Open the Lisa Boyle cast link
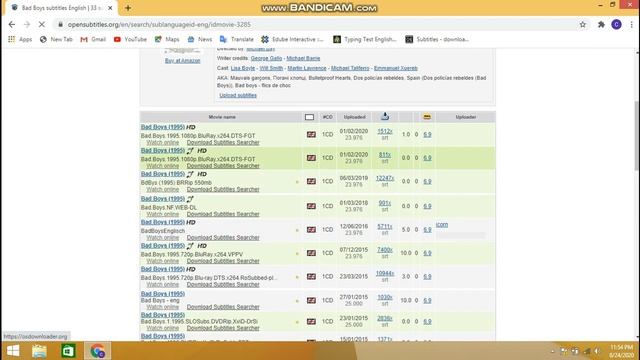 [x=243, y=68]
